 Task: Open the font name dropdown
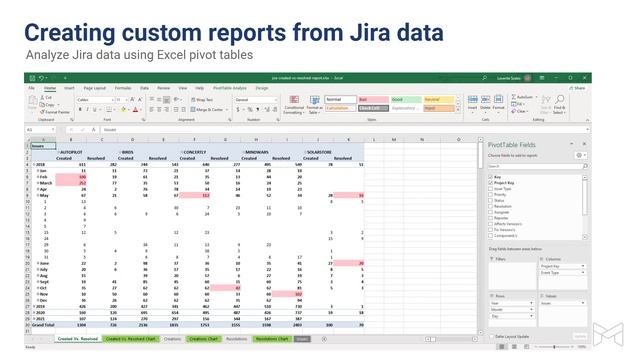pos(112,100)
